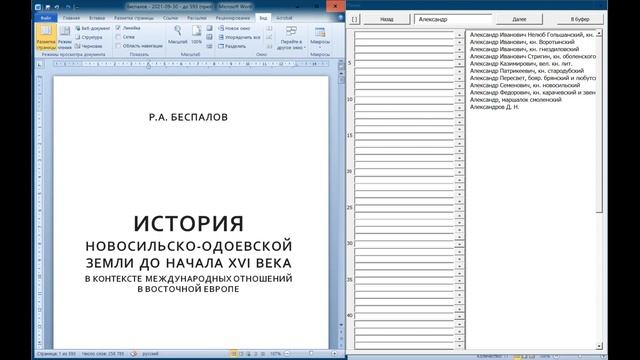Open dropdown arrow of row numbered 10

459,100
